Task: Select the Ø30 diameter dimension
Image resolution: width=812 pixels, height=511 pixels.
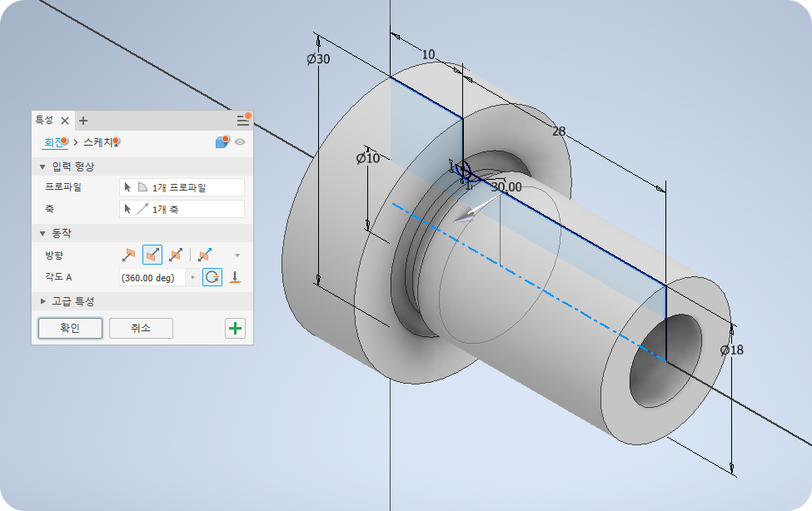Action: click(318, 59)
